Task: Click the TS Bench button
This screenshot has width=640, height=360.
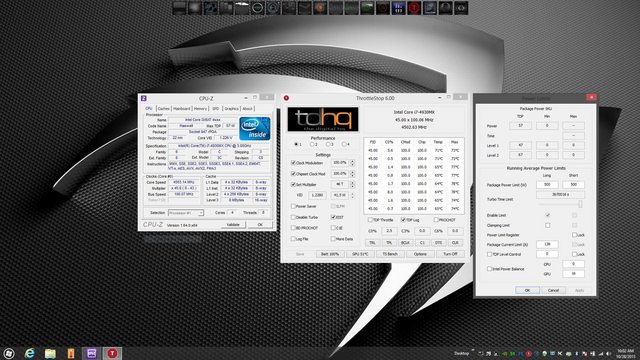Action: pos(390,254)
